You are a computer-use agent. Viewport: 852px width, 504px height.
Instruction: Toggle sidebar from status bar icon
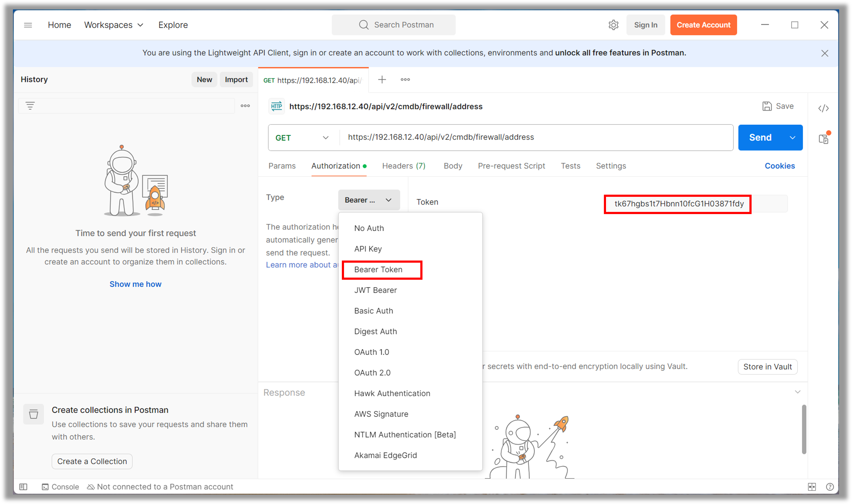click(23, 487)
